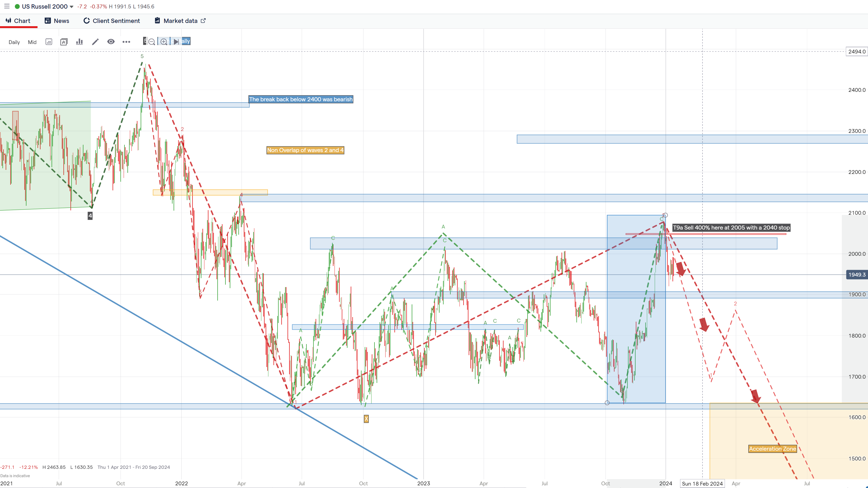The height and width of the screenshot is (488, 868).
Task: Select the pencil drawing tool
Action: [95, 42]
